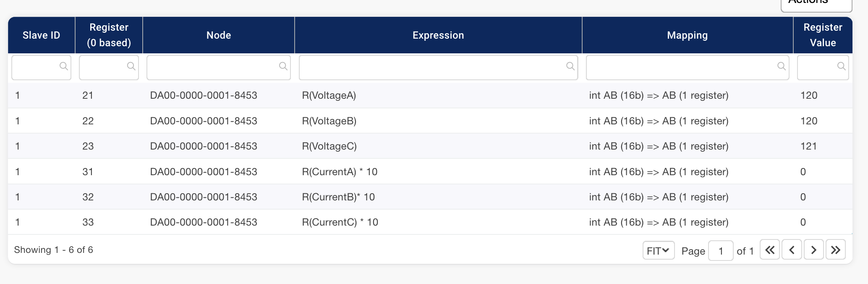868x284 pixels.
Task: Select the R(VoltageA) row
Action: (x=329, y=95)
